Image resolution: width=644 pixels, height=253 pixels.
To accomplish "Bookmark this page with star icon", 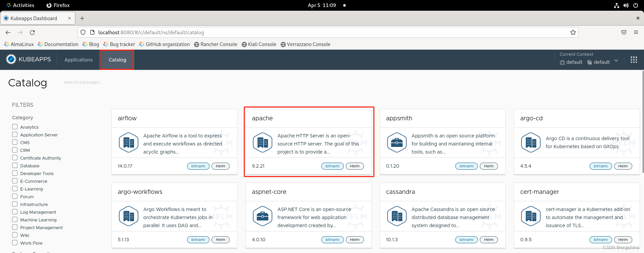I will click(573, 33).
